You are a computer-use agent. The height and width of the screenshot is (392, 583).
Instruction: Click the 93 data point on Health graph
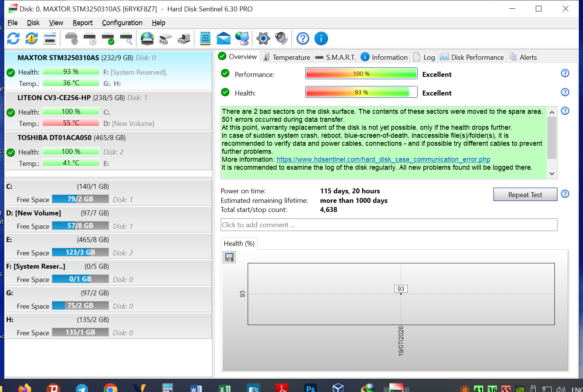[401, 293]
